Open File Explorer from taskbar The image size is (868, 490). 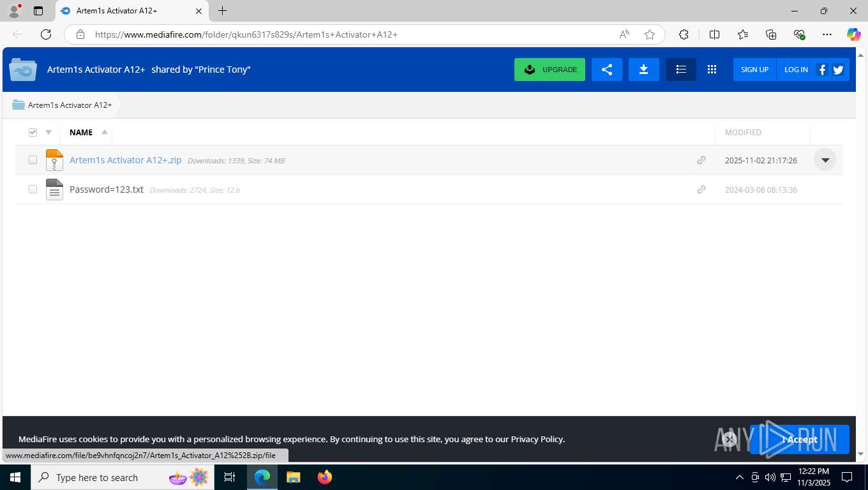[x=293, y=477]
